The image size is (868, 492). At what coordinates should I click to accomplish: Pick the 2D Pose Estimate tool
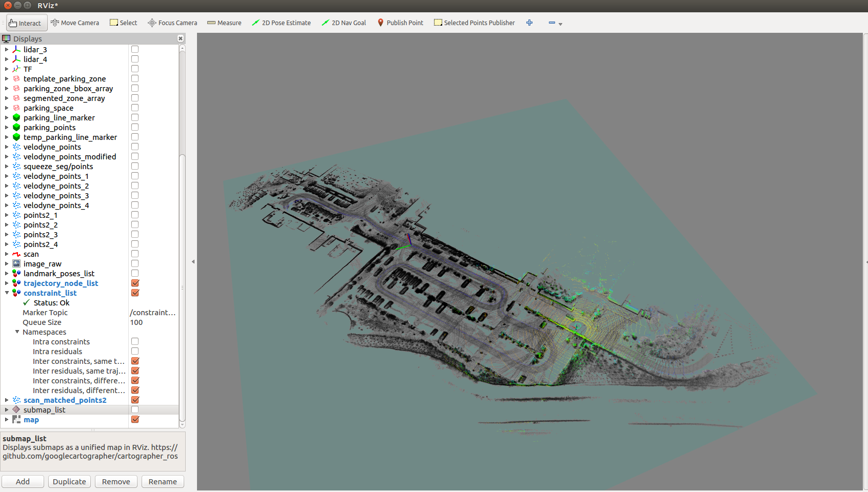281,23
